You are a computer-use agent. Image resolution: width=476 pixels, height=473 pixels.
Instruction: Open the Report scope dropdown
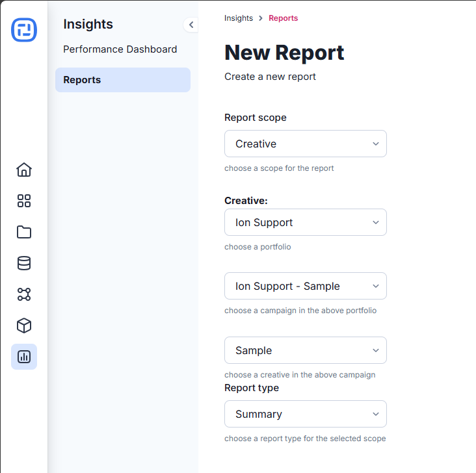point(306,144)
